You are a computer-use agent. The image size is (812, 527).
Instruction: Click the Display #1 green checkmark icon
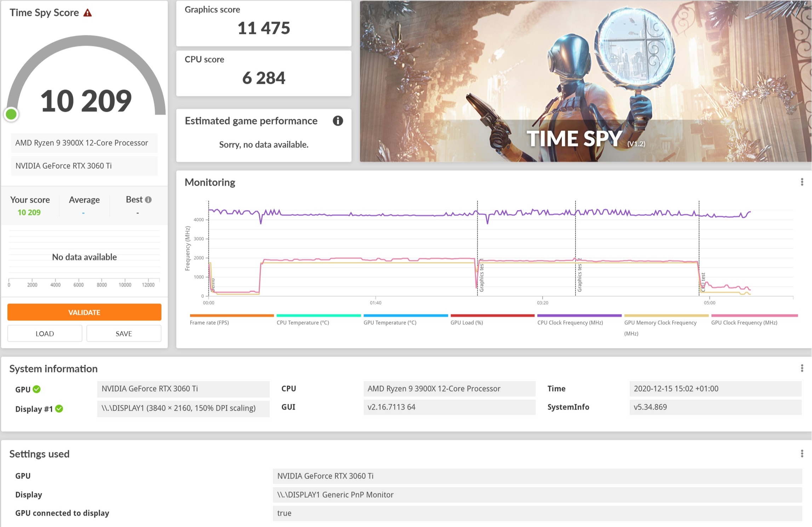(x=59, y=409)
